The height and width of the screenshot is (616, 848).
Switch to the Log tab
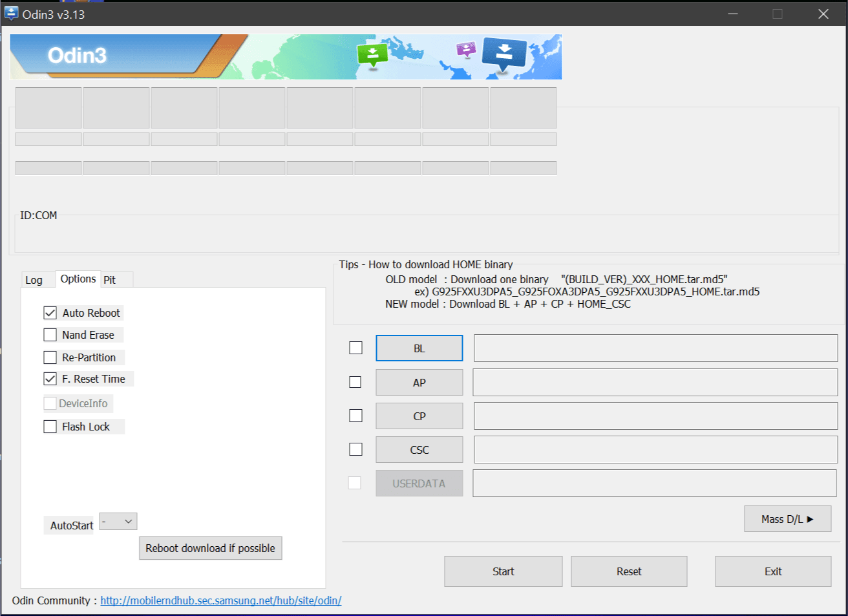click(x=34, y=280)
